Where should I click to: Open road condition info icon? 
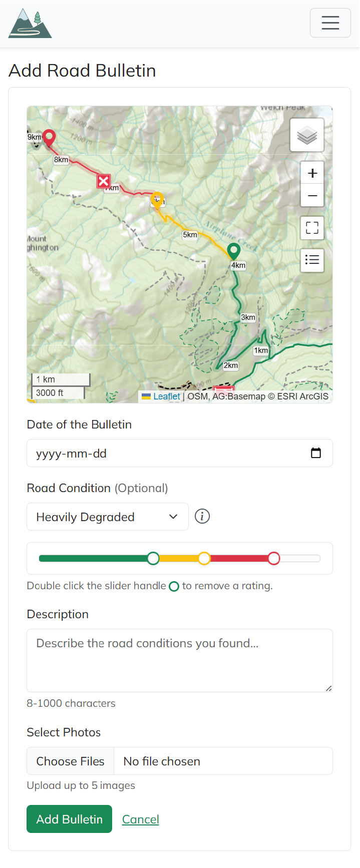click(x=202, y=516)
